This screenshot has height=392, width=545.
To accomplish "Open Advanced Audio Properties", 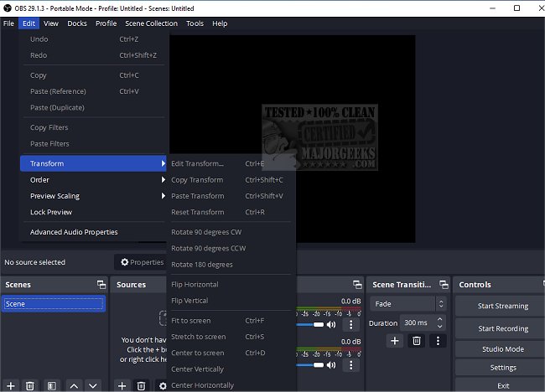I will click(93, 232).
